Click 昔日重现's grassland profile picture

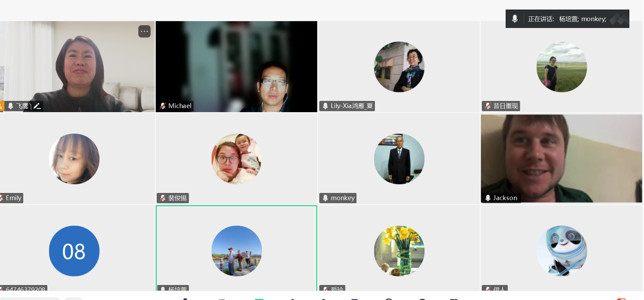tap(562, 67)
